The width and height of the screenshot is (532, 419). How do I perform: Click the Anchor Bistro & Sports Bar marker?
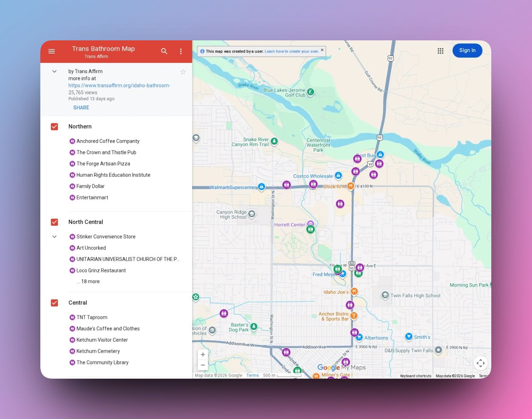354,316
